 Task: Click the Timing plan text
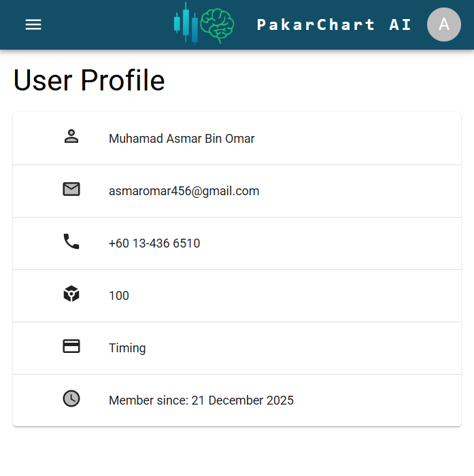[127, 348]
